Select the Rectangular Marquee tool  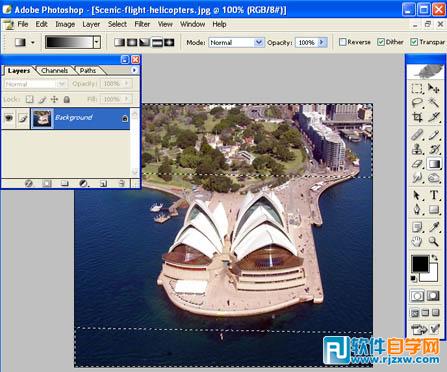pos(417,88)
